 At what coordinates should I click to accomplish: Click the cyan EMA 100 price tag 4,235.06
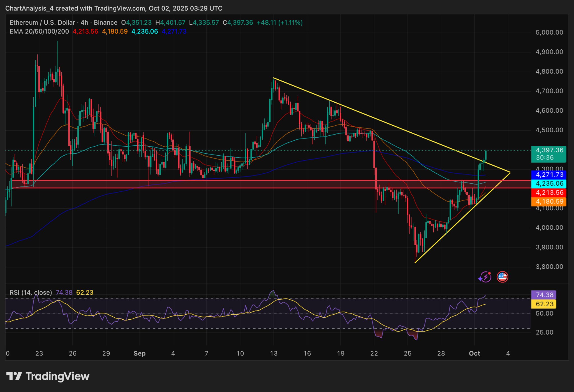click(548, 184)
